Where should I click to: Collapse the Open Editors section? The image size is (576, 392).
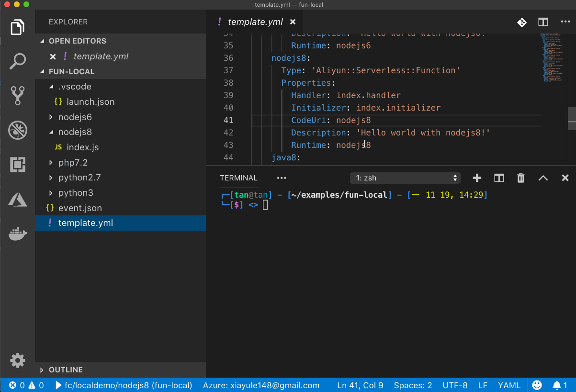pos(42,41)
